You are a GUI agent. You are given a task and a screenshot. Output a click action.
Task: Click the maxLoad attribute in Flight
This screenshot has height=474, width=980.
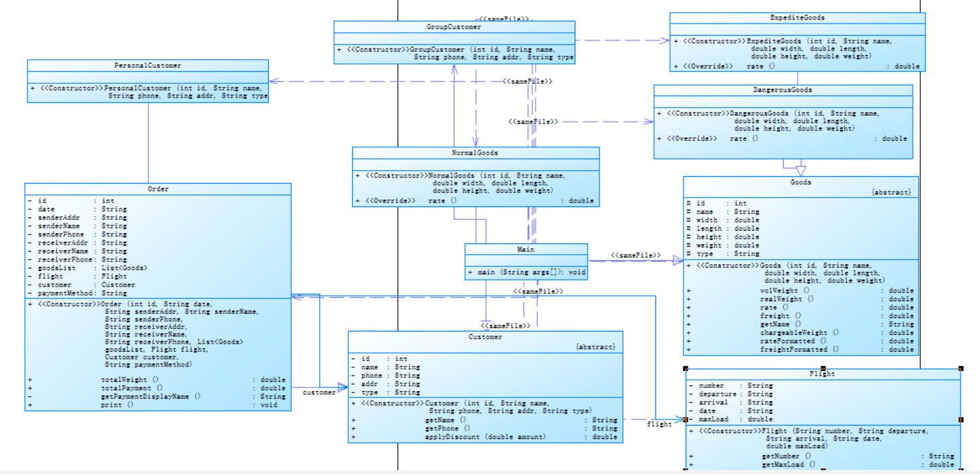pos(731,419)
